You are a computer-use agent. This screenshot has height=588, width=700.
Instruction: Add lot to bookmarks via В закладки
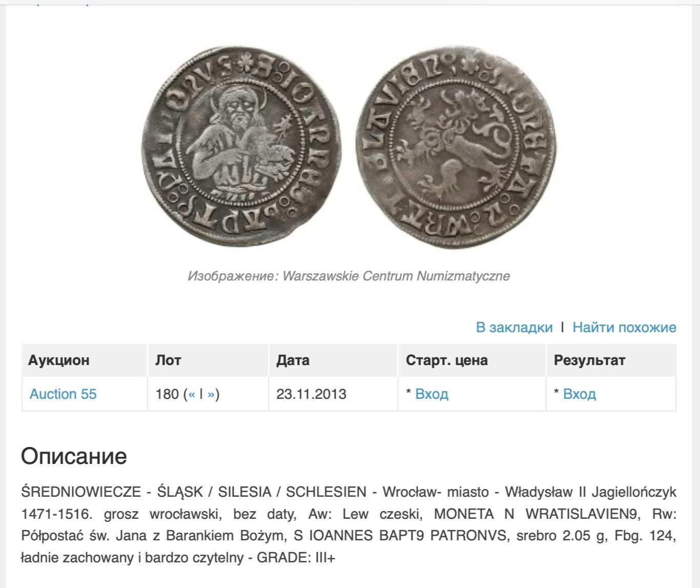(514, 327)
